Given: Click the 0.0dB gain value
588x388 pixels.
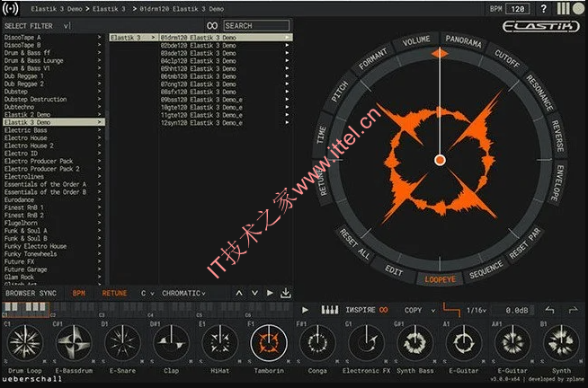Looking at the screenshot, I should click(516, 310).
